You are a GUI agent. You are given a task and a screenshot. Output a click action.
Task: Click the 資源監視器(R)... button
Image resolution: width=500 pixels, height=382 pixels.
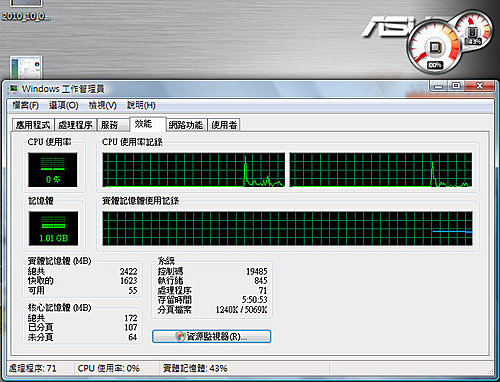[x=211, y=336]
